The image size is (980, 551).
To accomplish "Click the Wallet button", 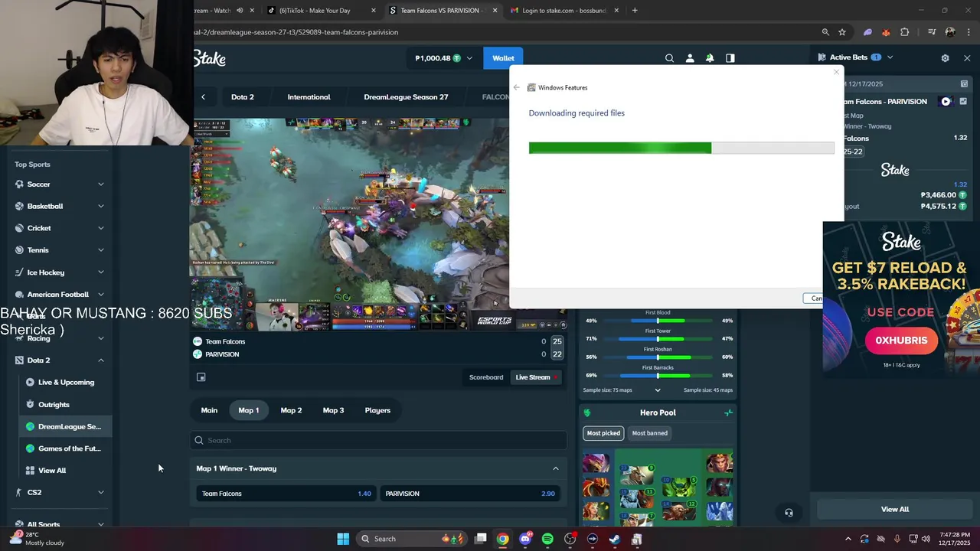I will 503,58.
